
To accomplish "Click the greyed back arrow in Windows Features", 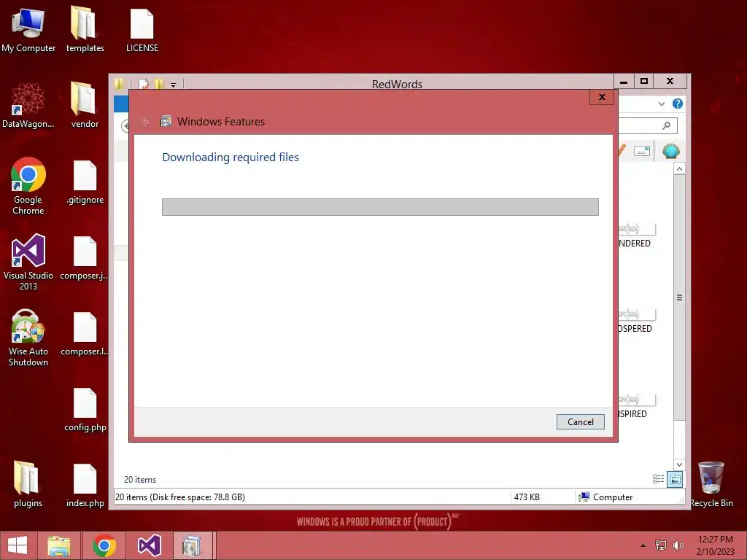I will pos(145,122).
